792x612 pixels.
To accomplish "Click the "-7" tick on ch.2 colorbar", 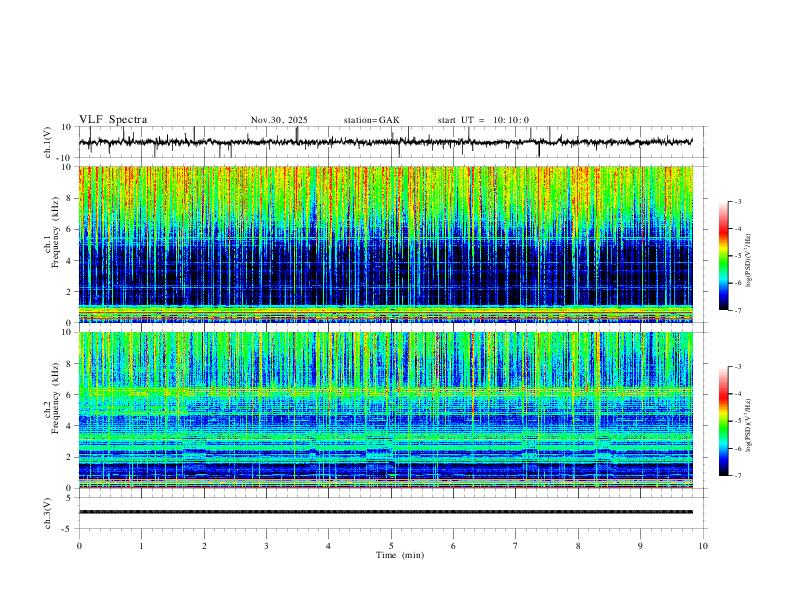I will 737,476.
